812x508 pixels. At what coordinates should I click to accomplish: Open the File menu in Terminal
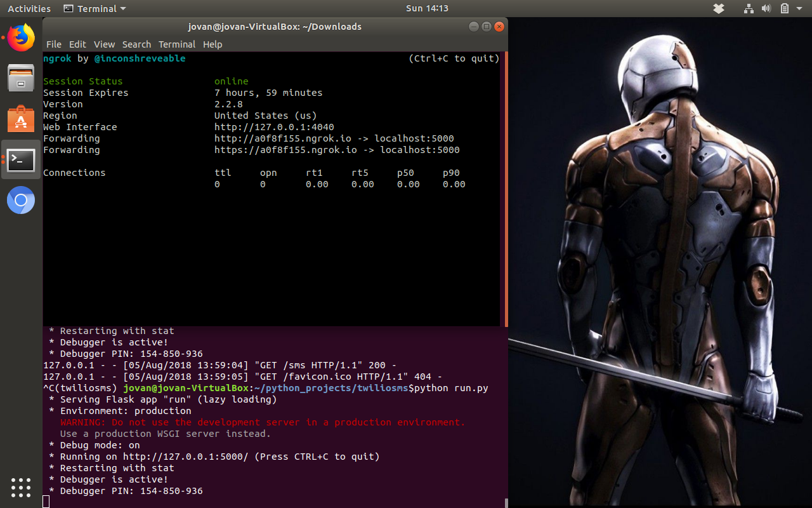[x=54, y=44]
